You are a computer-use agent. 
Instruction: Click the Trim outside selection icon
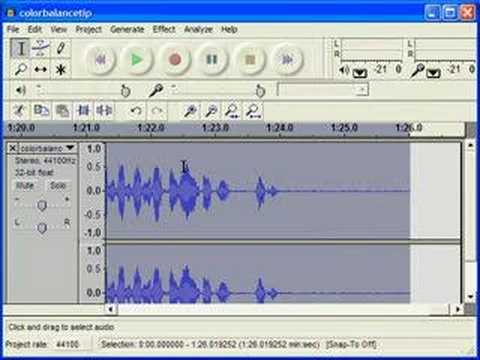click(x=83, y=111)
